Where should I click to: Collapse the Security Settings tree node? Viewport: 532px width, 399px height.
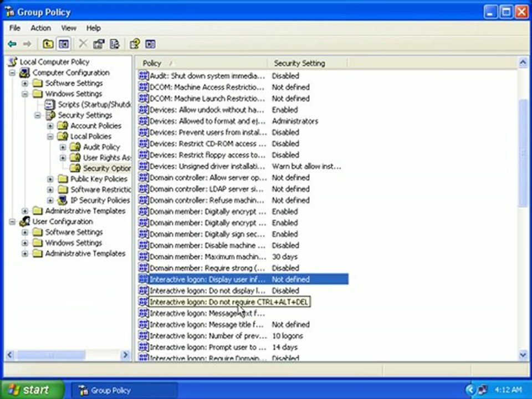point(38,115)
